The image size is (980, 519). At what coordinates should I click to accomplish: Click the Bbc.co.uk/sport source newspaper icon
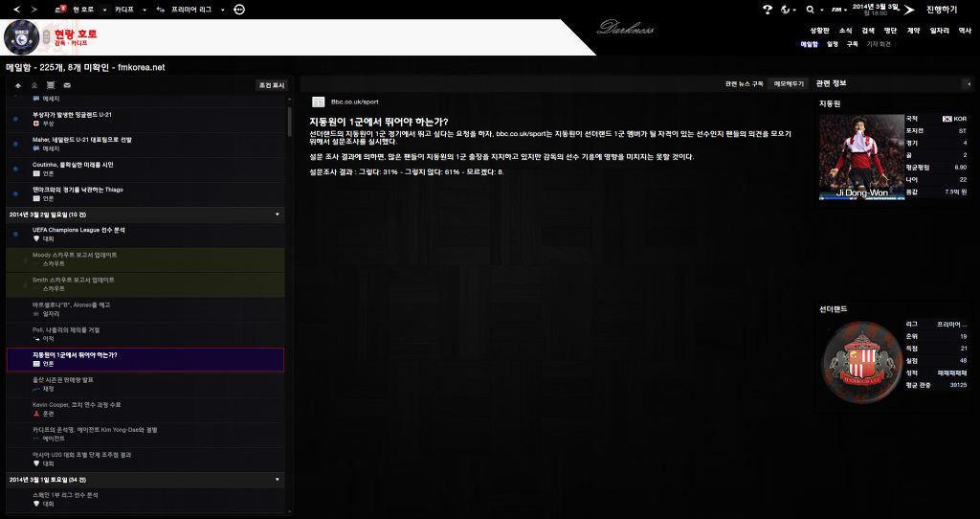[319, 102]
